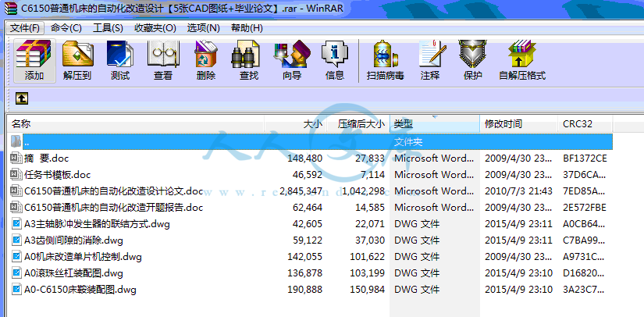This screenshot has width=644, height=317.
Task: Sort by the 大小 column header
Action: (x=295, y=123)
